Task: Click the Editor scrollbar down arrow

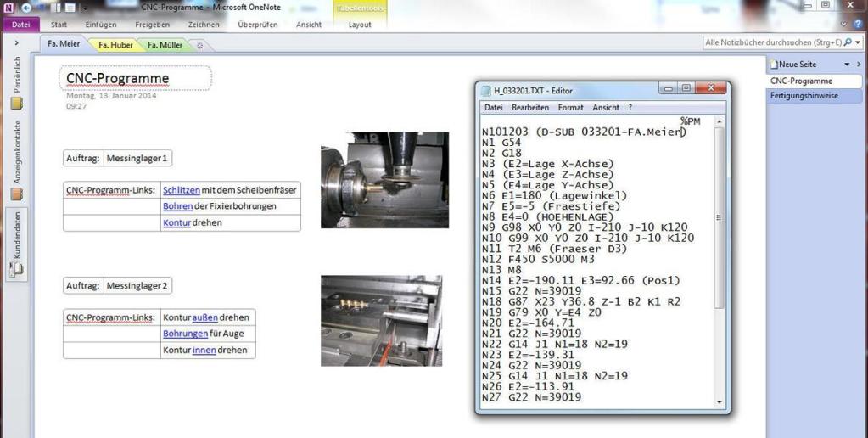Action: tap(719, 402)
